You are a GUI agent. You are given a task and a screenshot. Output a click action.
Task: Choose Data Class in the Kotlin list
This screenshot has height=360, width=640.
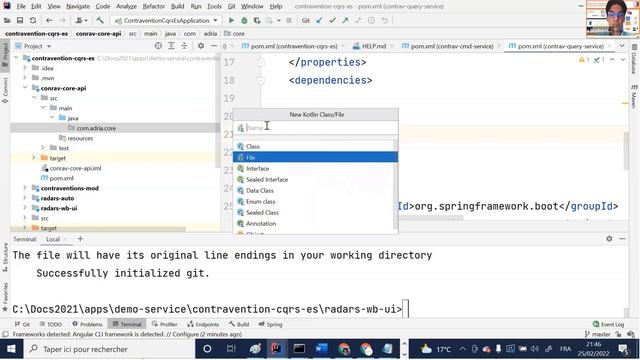click(314, 190)
